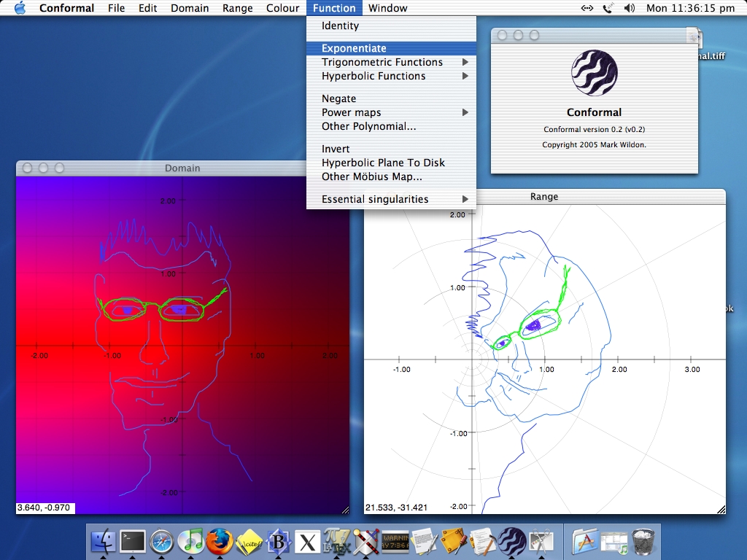
Task: Click Range window resize grip
Action: (721, 510)
